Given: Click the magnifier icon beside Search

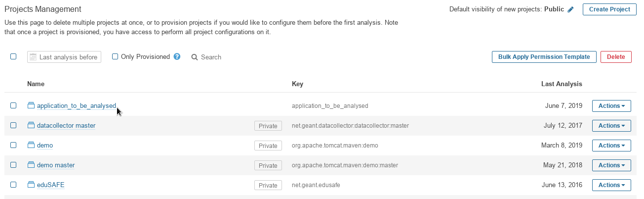Looking at the screenshot, I should coord(195,57).
